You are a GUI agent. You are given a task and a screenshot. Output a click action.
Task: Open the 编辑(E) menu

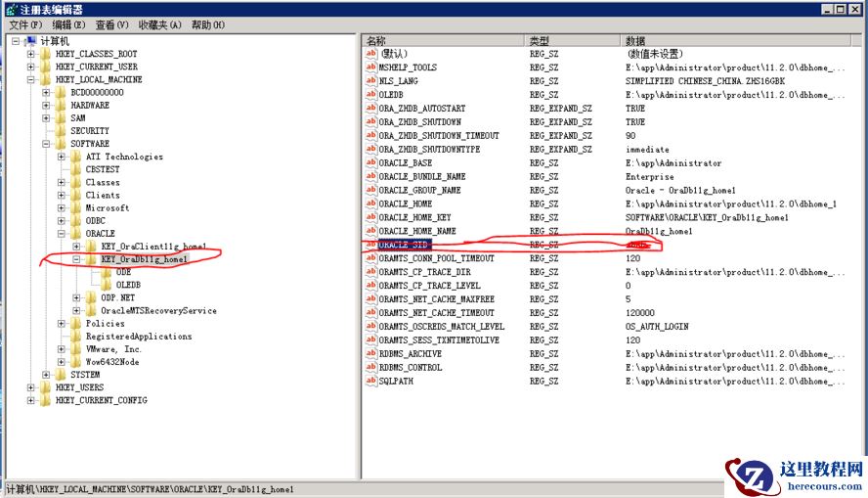(x=68, y=24)
